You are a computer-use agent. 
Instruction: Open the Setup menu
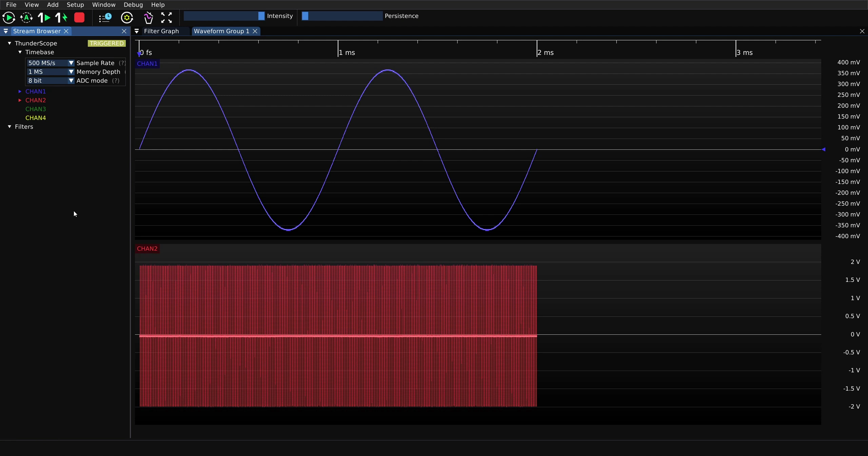click(x=75, y=5)
